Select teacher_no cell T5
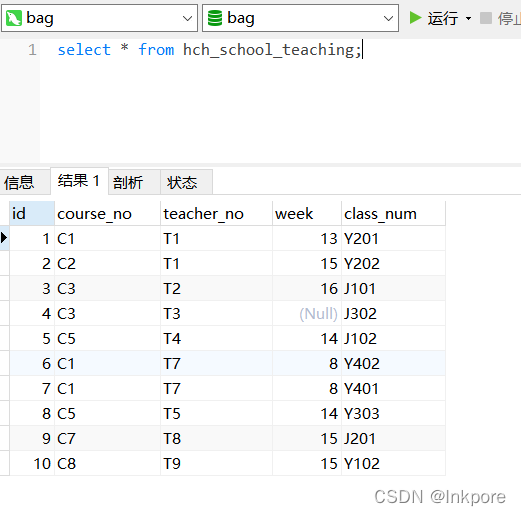The height and width of the screenshot is (516, 521). [216, 413]
